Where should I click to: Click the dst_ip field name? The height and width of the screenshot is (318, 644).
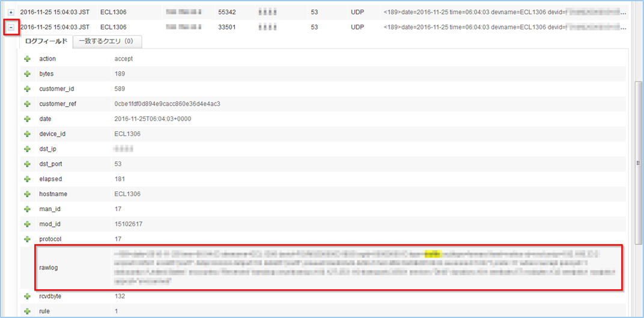[47, 149]
